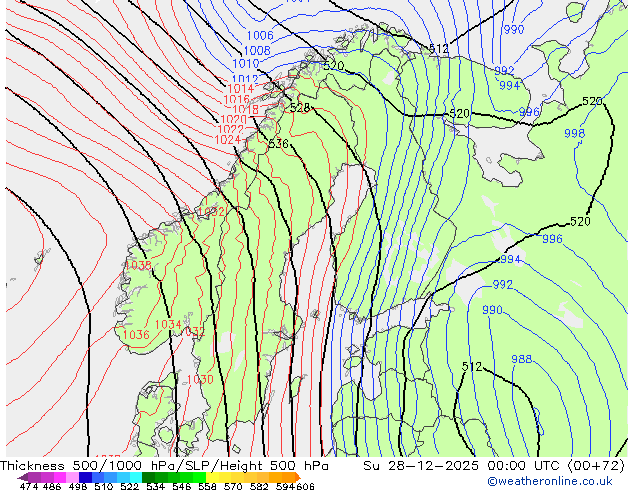This screenshot has width=634, height=490.
Task: Click the orange legend swatch above 594
Action: [288, 477]
